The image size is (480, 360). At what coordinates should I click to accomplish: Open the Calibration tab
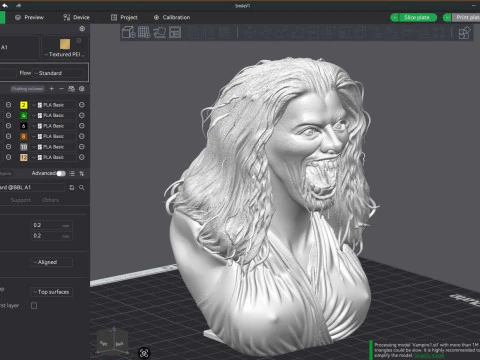point(172,17)
